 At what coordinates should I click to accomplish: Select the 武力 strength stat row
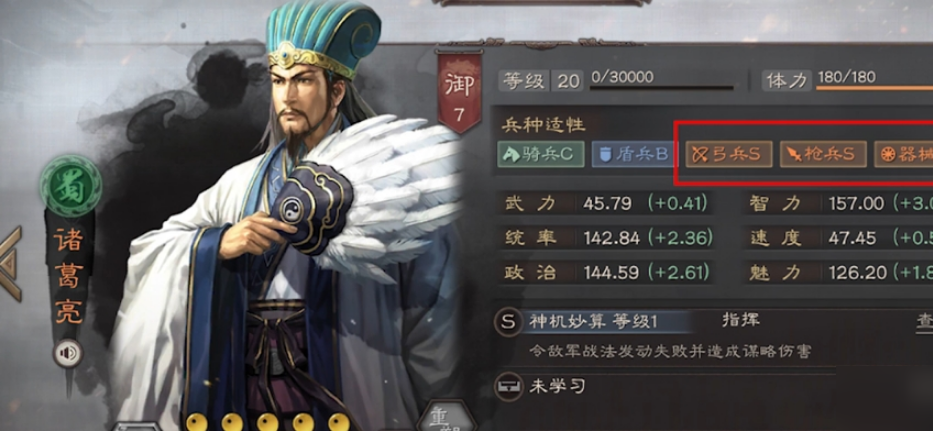[x=606, y=204]
